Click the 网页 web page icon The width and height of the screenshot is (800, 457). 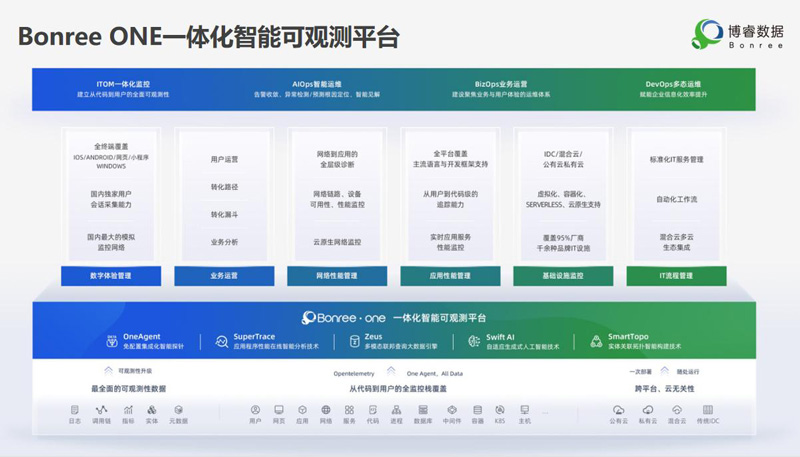coord(279,410)
